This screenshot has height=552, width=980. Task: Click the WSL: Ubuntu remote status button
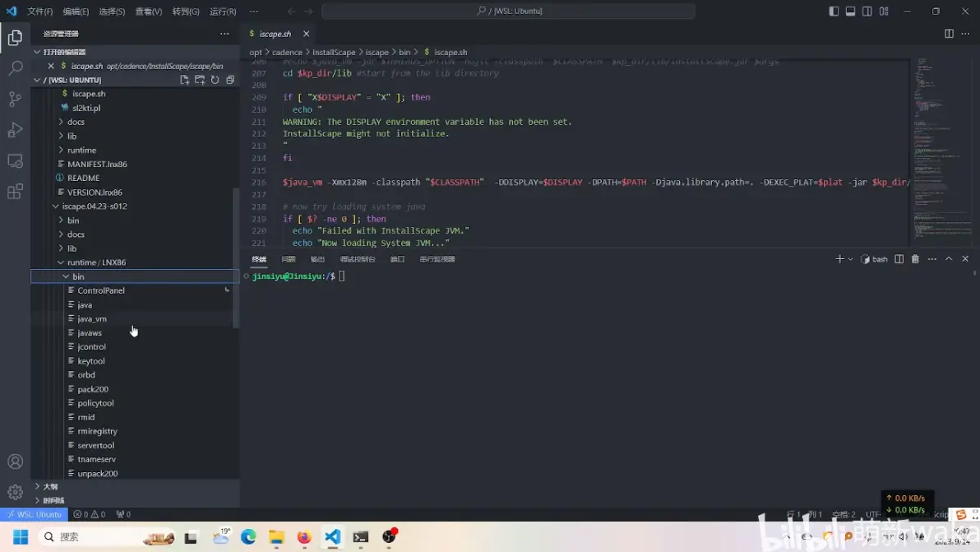34,514
